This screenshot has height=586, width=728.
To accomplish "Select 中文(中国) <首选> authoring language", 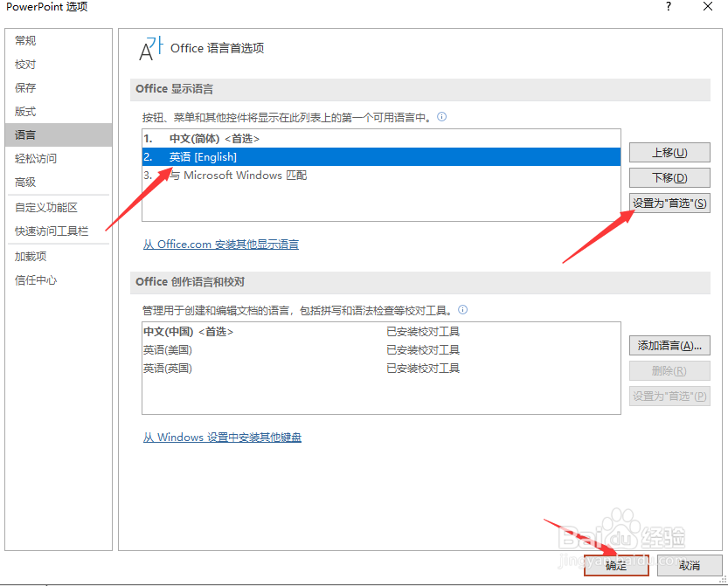I will [x=381, y=332].
